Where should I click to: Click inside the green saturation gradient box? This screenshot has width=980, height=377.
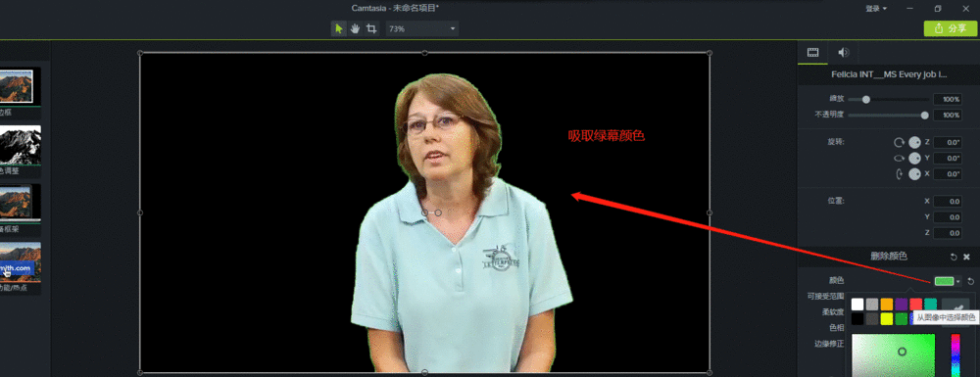click(x=893, y=354)
